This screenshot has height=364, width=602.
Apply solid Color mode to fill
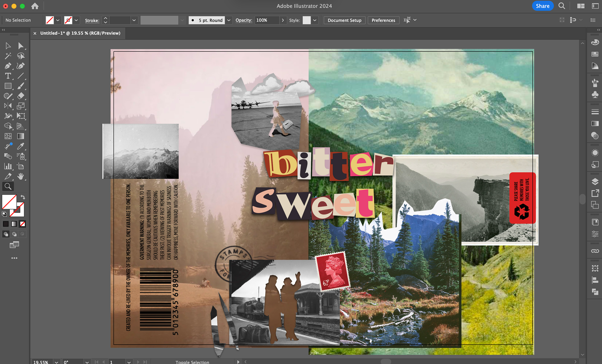click(x=6, y=224)
